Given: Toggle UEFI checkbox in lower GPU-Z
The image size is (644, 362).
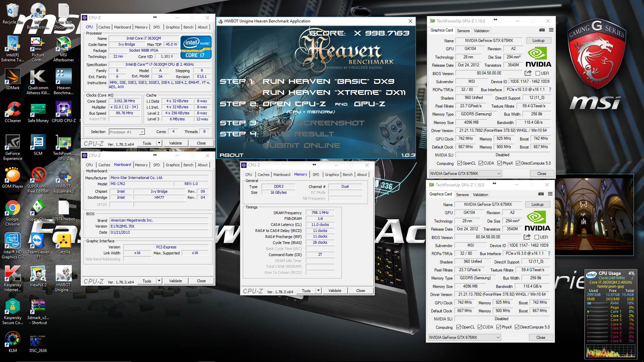Looking at the screenshot, I should click(x=537, y=237).
